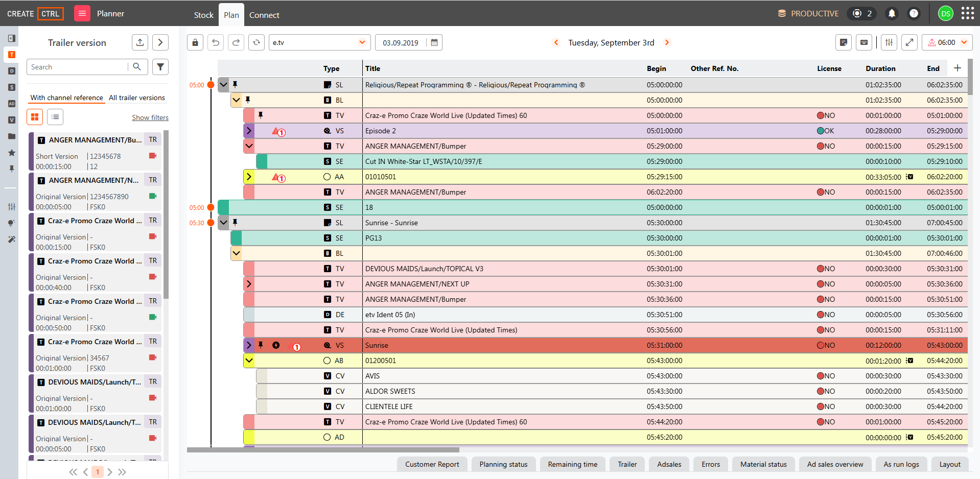Redo the last plan change
Viewport: 980px width, 479px height.
pos(236,42)
